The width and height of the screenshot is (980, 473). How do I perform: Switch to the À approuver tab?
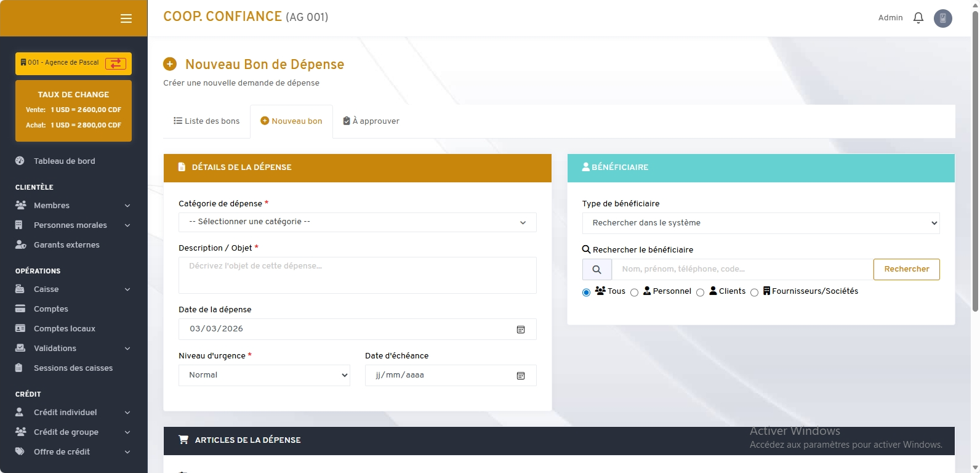pyautogui.click(x=371, y=121)
